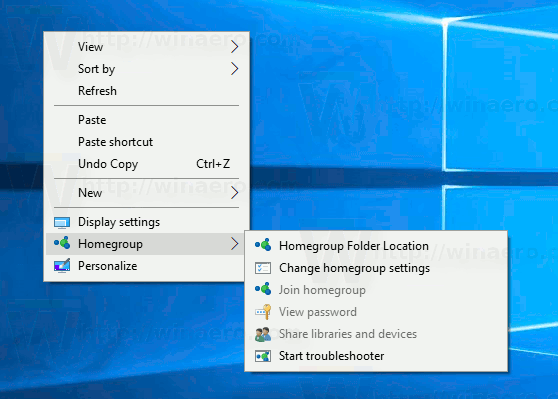The height and width of the screenshot is (399, 558).
Task: Click the View password key icon
Action: pos(263,312)
